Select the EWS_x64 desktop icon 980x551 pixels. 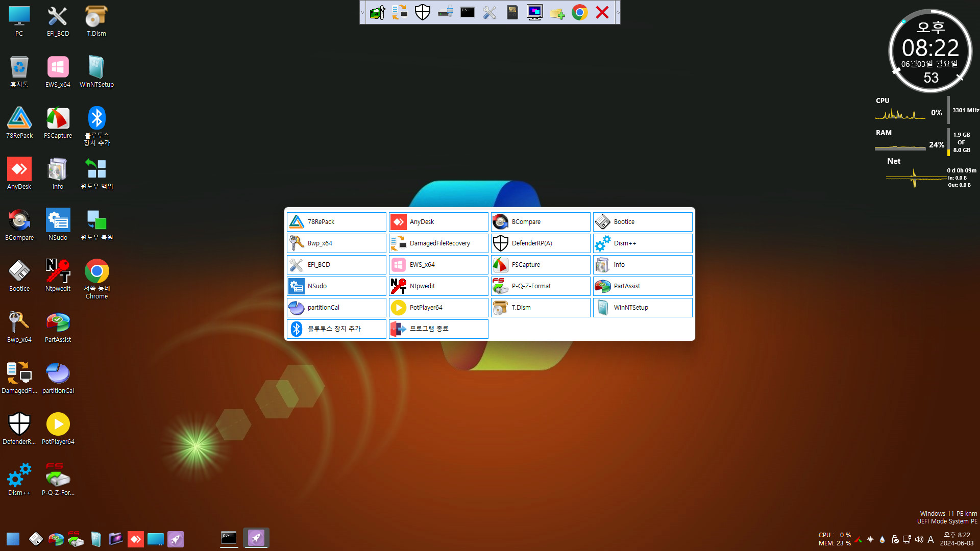tap(58, 72)
